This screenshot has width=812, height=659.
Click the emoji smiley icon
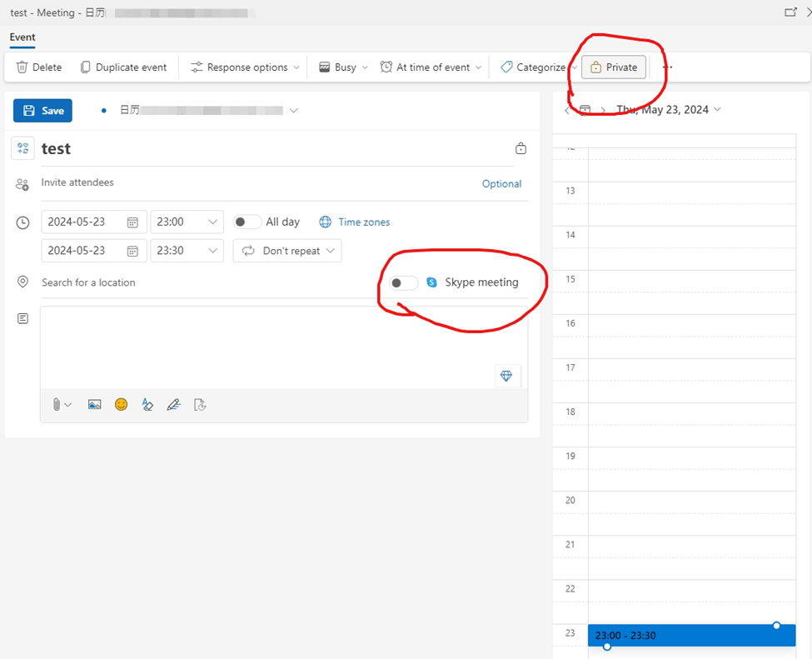pyautogui.click(x=122, y=405)
